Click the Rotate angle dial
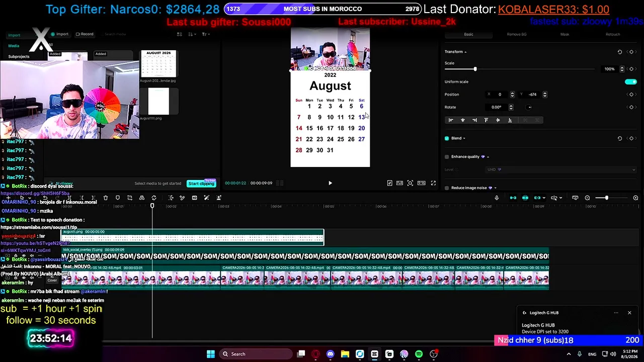This screenshot has width=644, height=362. pos(529,107)
